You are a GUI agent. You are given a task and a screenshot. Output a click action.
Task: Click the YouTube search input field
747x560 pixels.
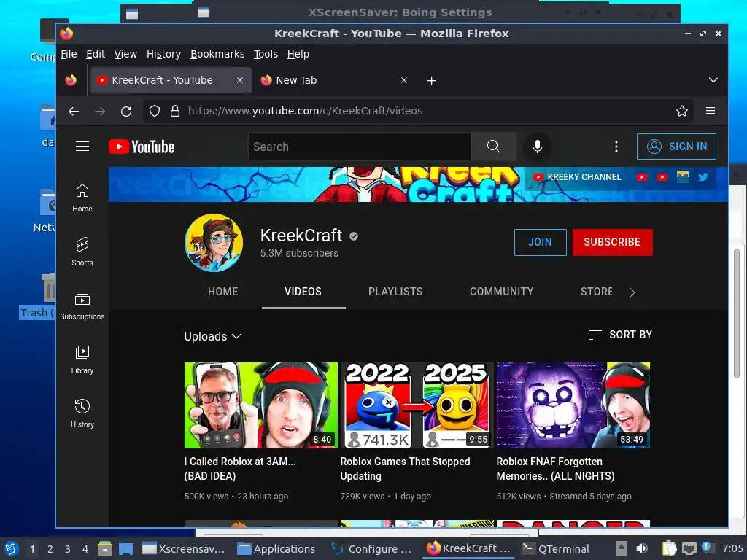pos(360,147)
